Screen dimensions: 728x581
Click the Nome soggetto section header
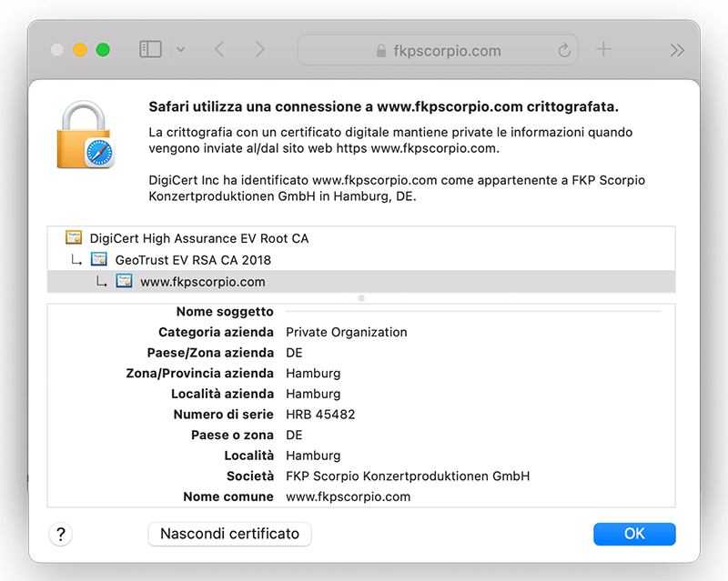(225, 312)
